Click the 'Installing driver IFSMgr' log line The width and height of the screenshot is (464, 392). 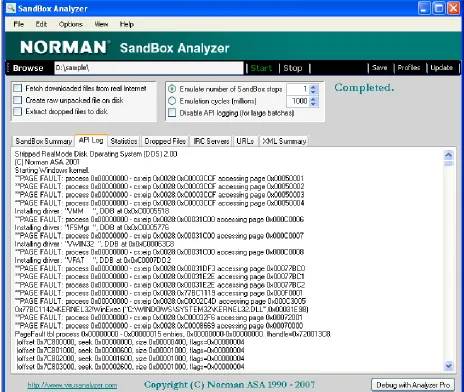click(92, 227)
